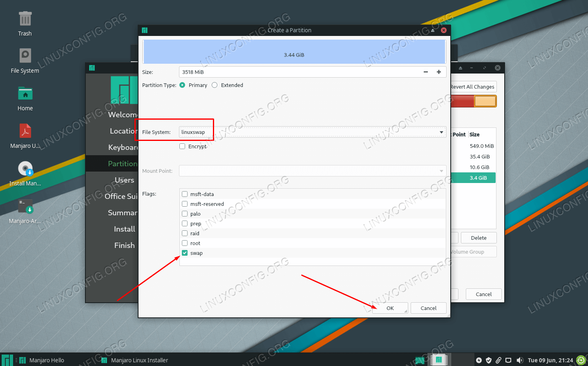Check the root flag

coord(185,243)
